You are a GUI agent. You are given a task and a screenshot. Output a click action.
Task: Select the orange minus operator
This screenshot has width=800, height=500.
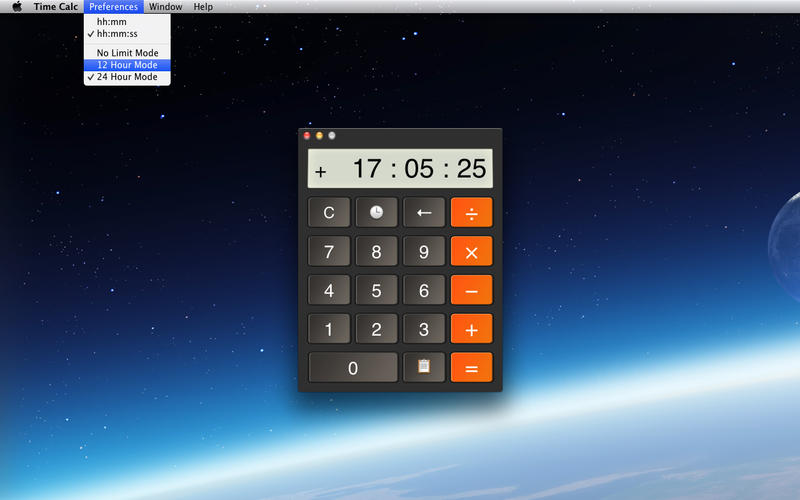471,290
